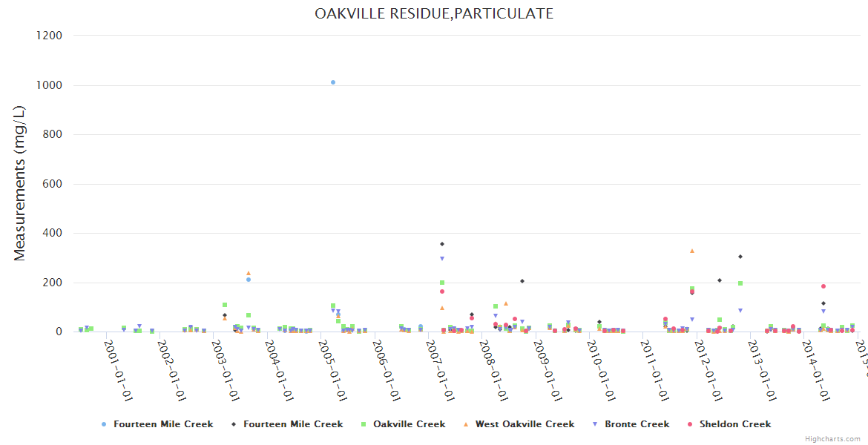Click the red circle Sheldon Creek legend marker
868x445 pixels.
[690, 424]
